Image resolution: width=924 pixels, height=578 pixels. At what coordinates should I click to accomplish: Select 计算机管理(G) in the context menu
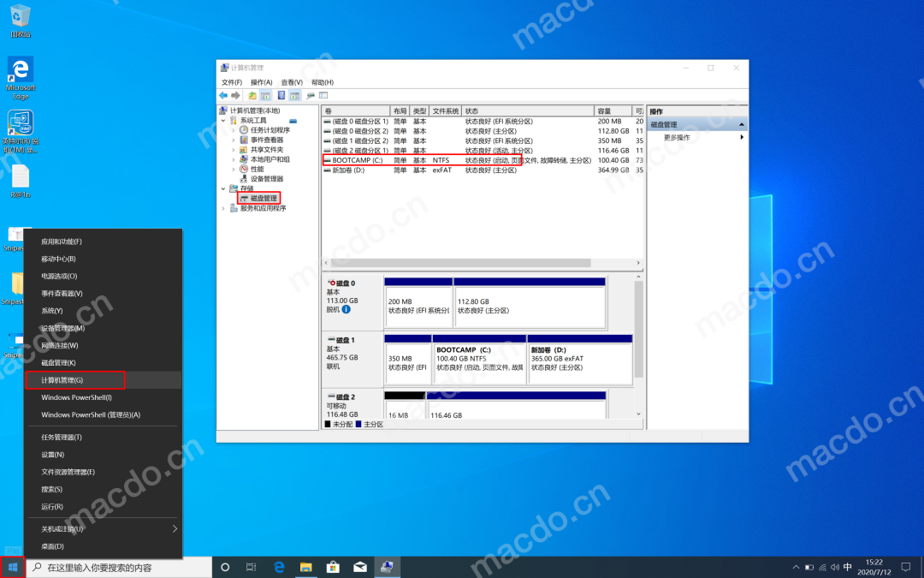(x=75, y=380)
